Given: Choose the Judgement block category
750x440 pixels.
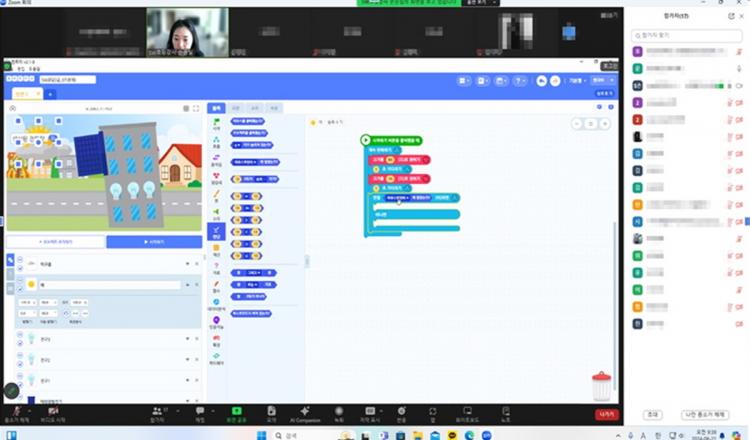Looking at the screenshot, I should 216,231.
